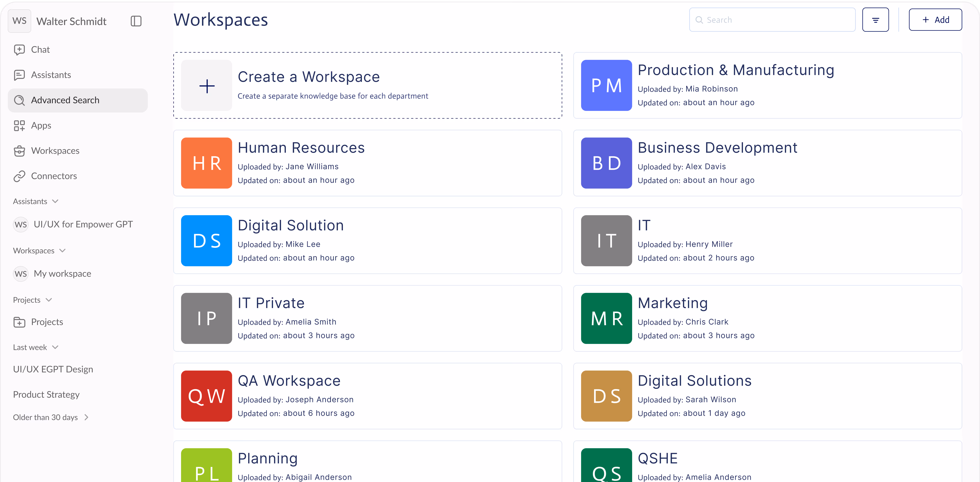
Task: Open the Chat section icon
Action: tap(19, 50)
